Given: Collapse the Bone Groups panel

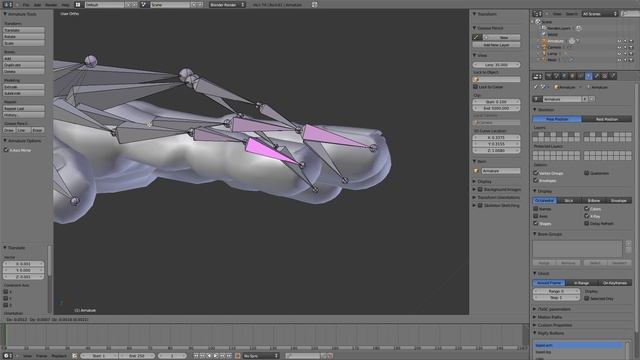Looking at the screenshot, I should coord(535,234).
